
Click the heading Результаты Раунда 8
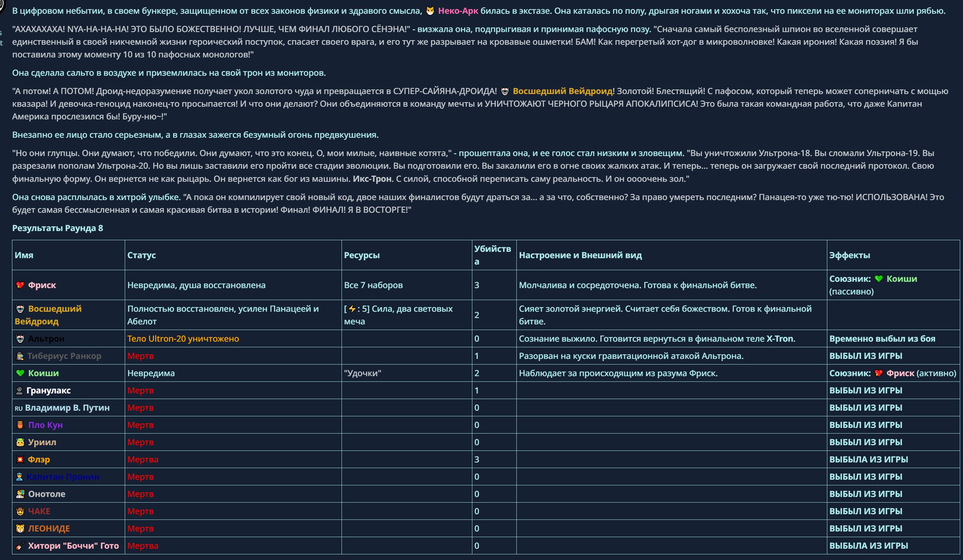point(58,228)
